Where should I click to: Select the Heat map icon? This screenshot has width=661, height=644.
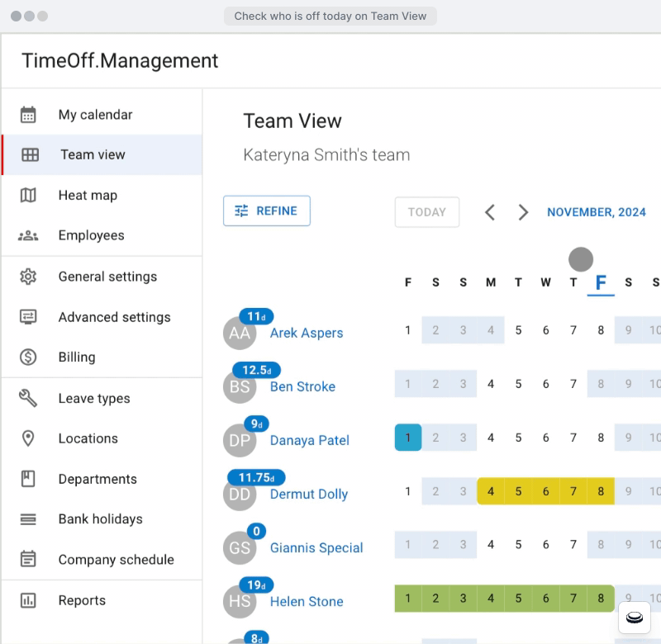[28, 195]
